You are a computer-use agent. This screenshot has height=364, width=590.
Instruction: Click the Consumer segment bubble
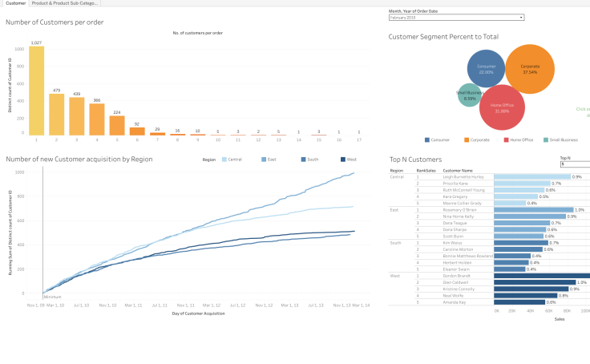(x=486, y=68)
